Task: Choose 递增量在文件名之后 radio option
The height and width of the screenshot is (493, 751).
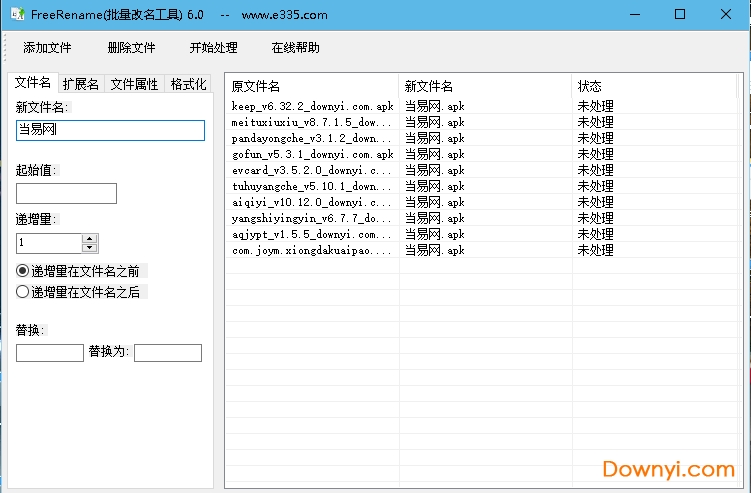Action: tap(23, 292)
